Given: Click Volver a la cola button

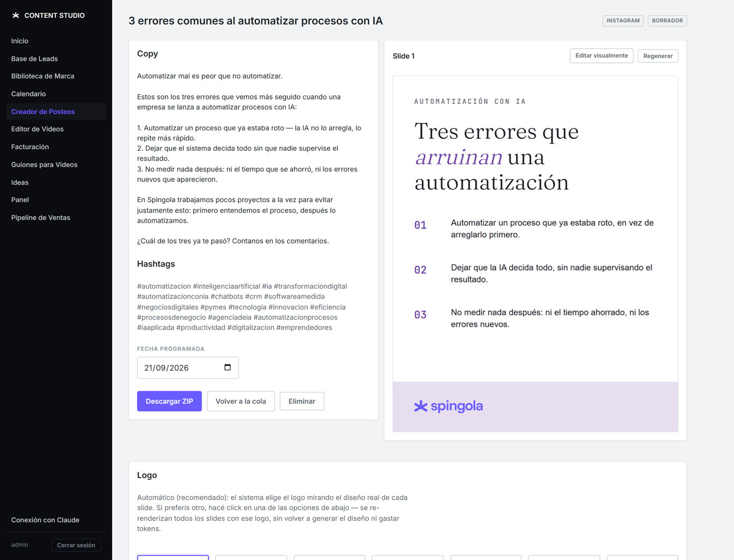Looking at the screenshot, I should click(x=241, y=401).
